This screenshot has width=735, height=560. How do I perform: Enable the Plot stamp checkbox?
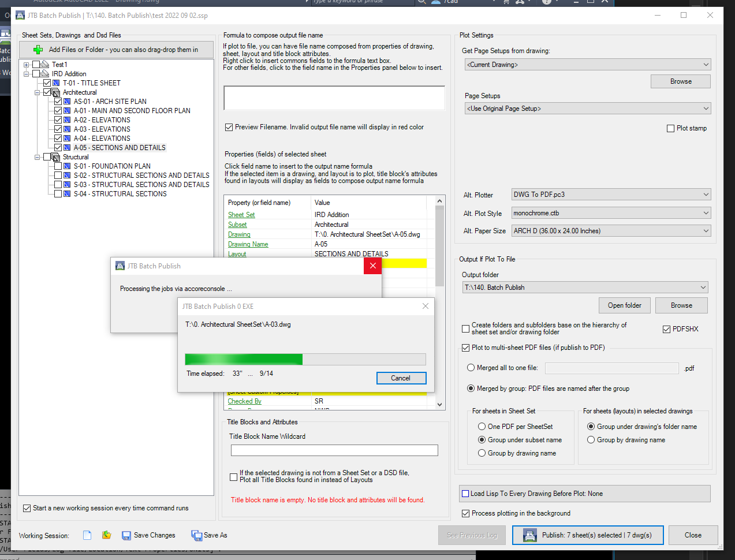[x=670, y=128]
